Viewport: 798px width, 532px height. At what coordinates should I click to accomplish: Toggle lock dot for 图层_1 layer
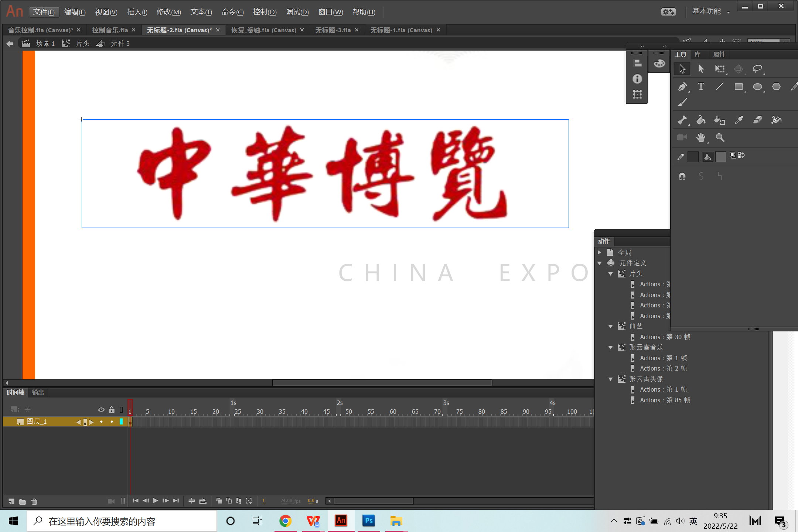click(x=112, y=422)
